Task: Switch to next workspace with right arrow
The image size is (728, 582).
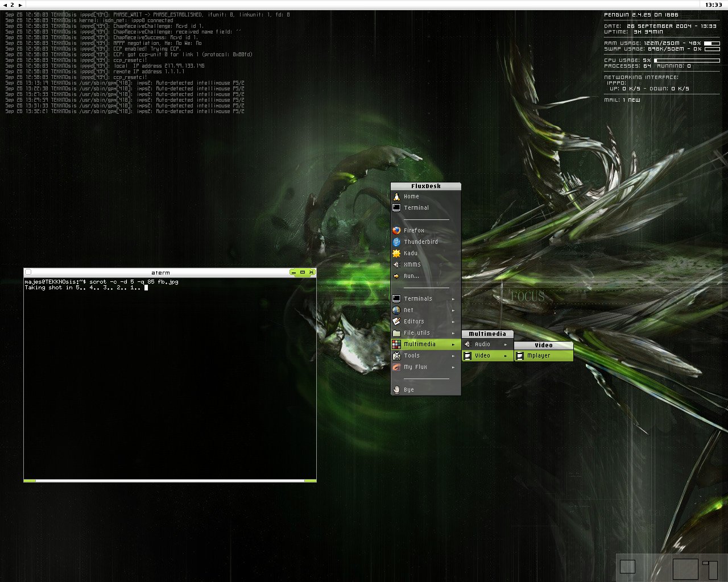Action: tap(20, 5)
